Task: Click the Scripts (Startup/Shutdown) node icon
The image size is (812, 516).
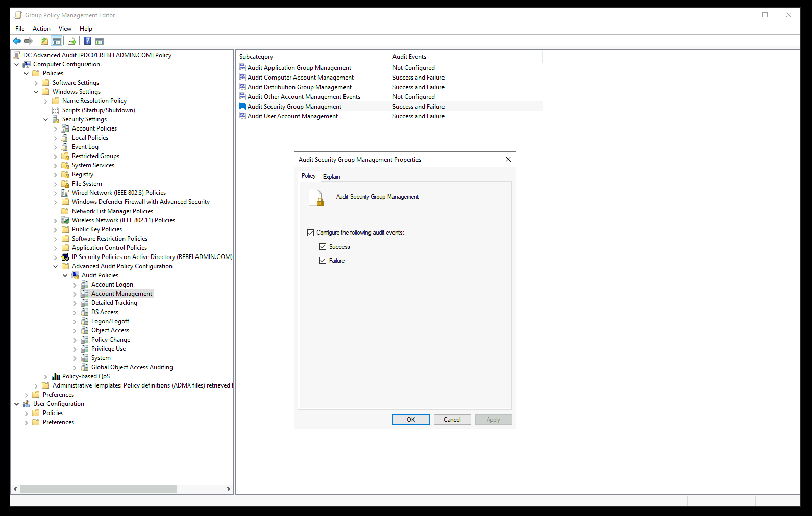Action: 56,110
